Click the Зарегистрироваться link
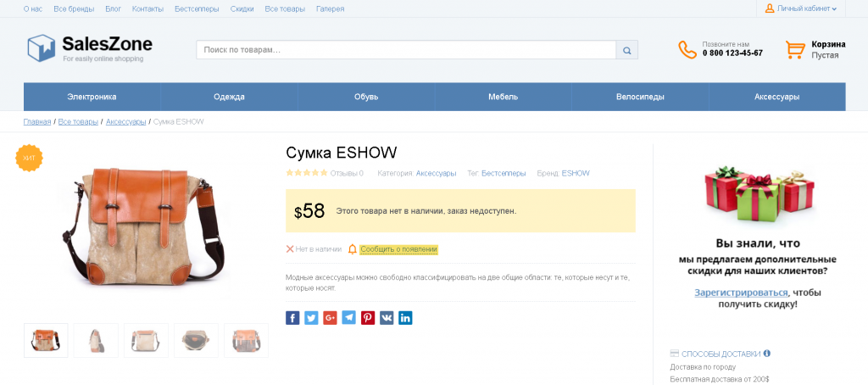Viewport: 868px width, 385px height. coord(741,293)
